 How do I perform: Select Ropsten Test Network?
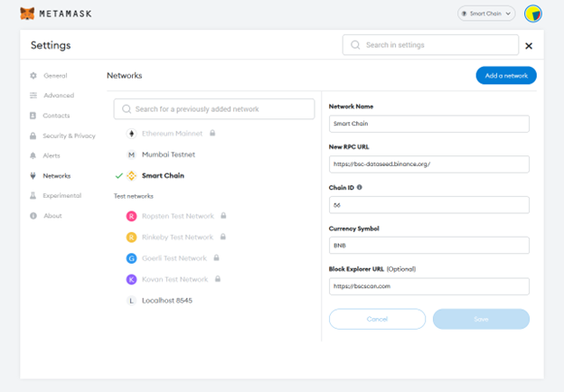(178, 216)
